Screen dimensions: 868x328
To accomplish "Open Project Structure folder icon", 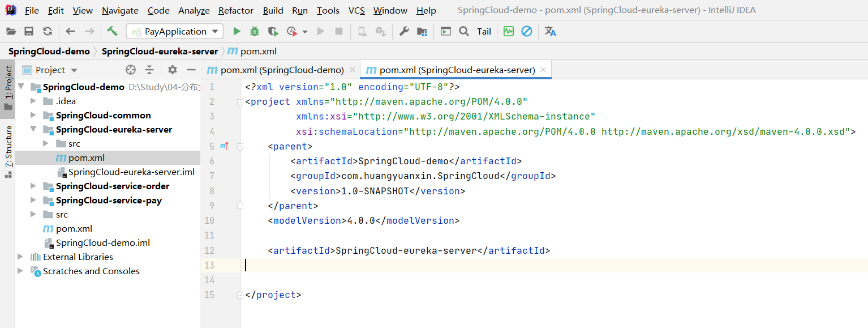I will [x=422, y=32].
